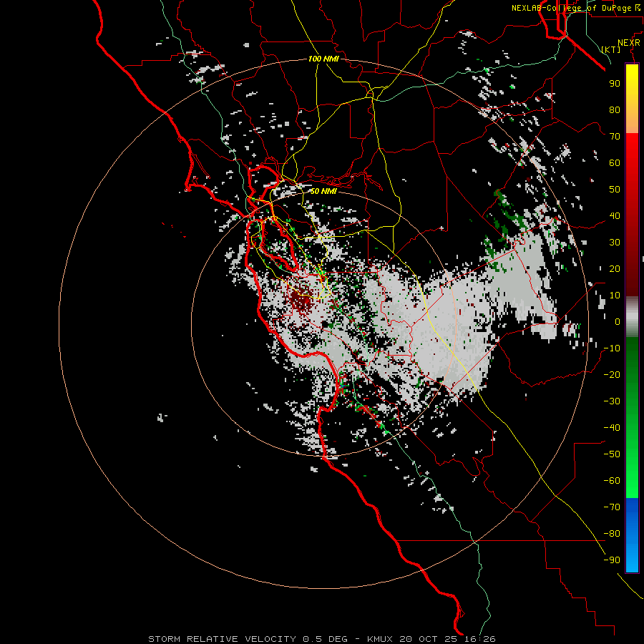Click the STORM RELATIVE VELOCITY caption text
The height and width of the screenshot is (644, 644).
tap(221, 639)
